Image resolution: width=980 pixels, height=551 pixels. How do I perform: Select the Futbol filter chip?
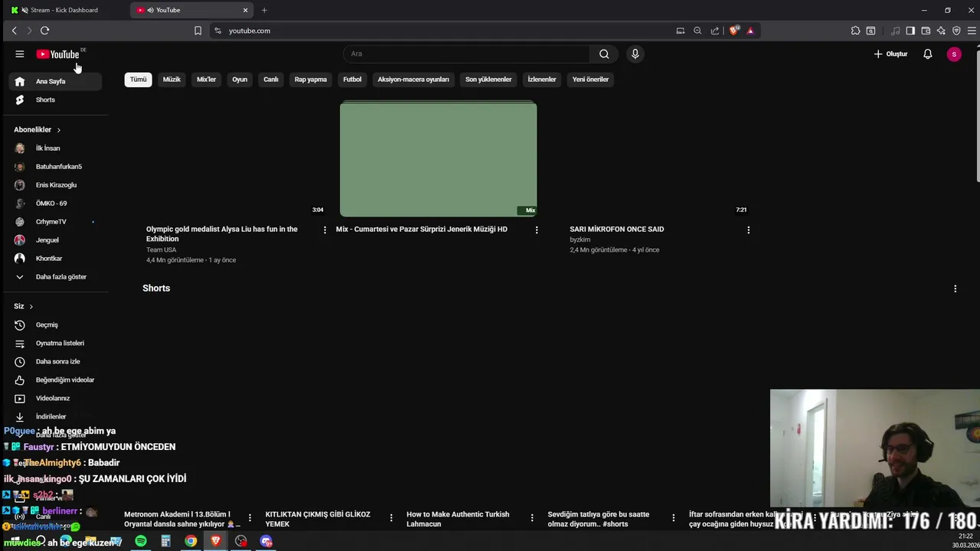[x=352, y=80]
